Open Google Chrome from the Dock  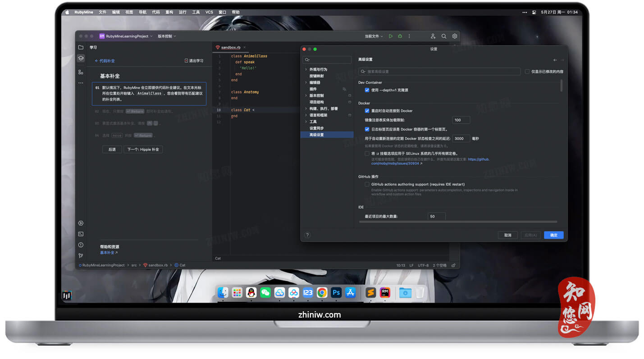[x=322, y=292]
